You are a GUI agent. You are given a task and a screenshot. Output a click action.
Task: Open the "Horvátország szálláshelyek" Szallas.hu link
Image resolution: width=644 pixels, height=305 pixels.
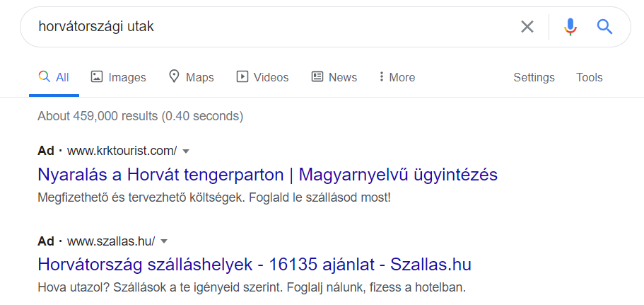click(x=254, y=265)
